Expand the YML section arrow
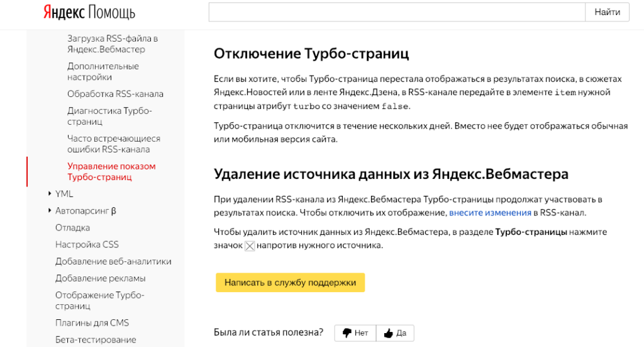This screenshot has height=347, width=644. 49,193
